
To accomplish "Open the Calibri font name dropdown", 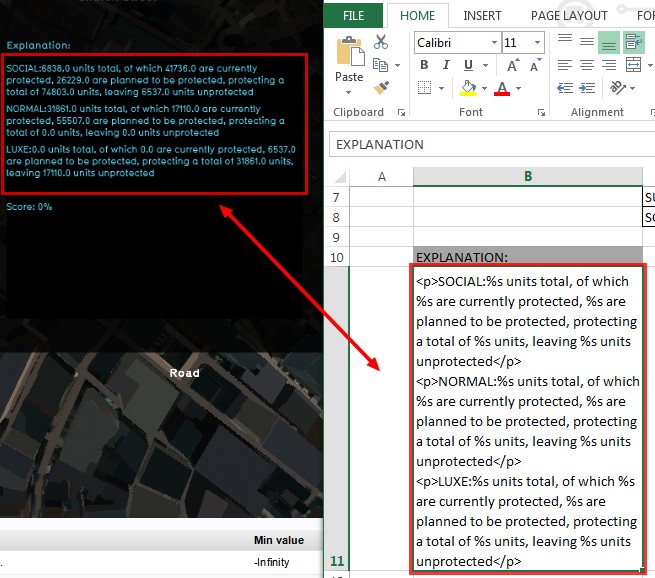I will [x=494, y=43].
